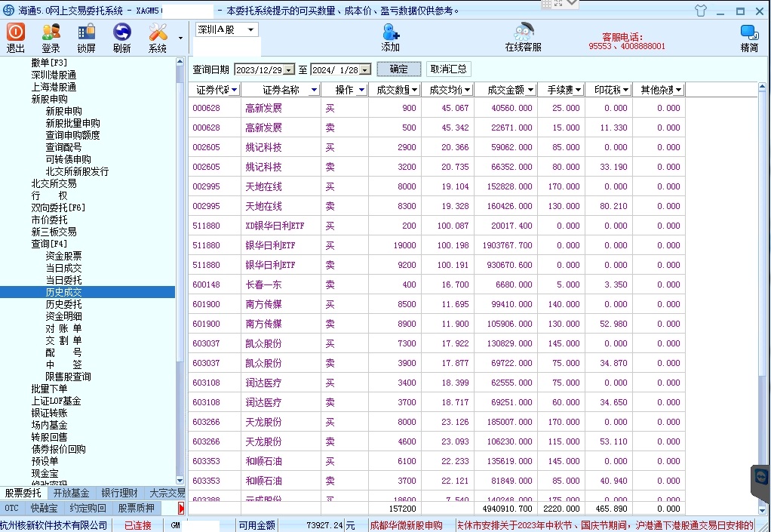Click the 刷新 refresh icon
Screen dimensions: 771x532
coord(121,32)
